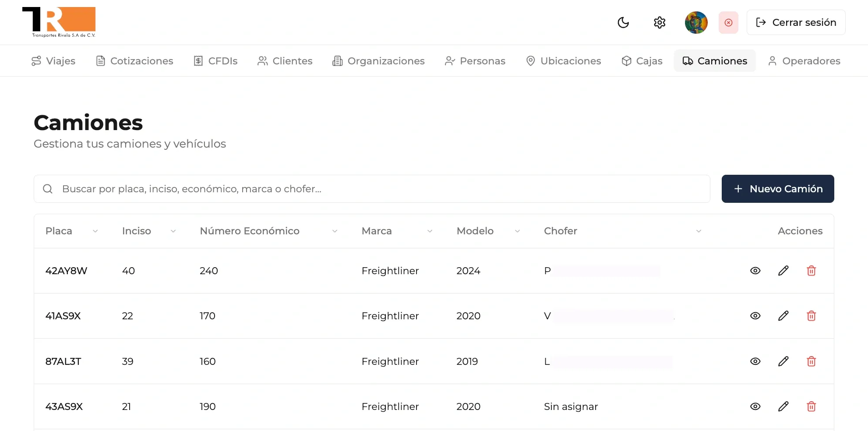868x431 pixels.
Task: Delete truck 42AY8W using trash icon
Action: 811,271
